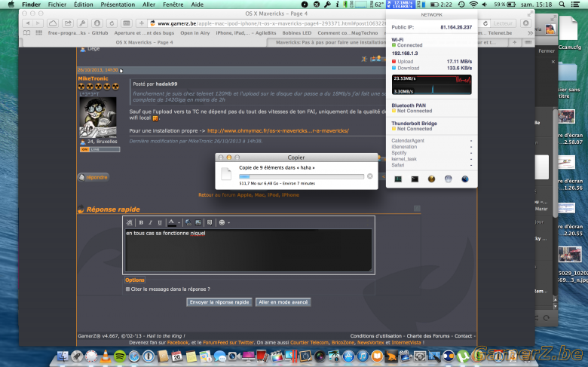Image resolution: width=588 pixels, height=367 pixels.
Task: Click the 'Lecteur' reader button
Action: tap(503, 23)
